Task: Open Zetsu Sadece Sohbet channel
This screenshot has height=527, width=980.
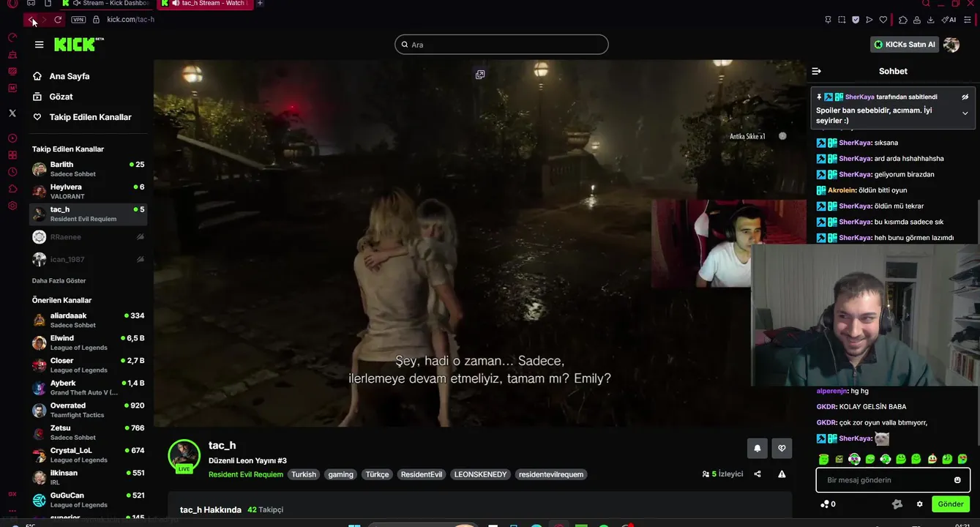Action: 88,433
